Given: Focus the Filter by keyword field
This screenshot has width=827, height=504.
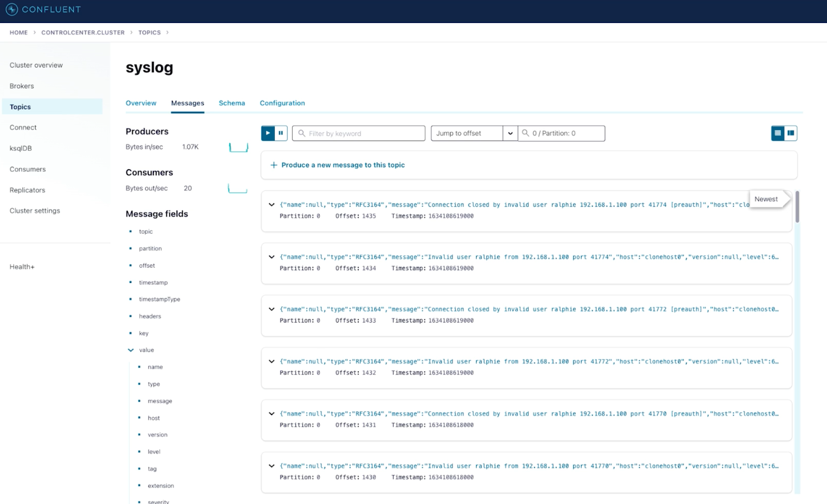Looking at the screenshot, I should point(359,133).
